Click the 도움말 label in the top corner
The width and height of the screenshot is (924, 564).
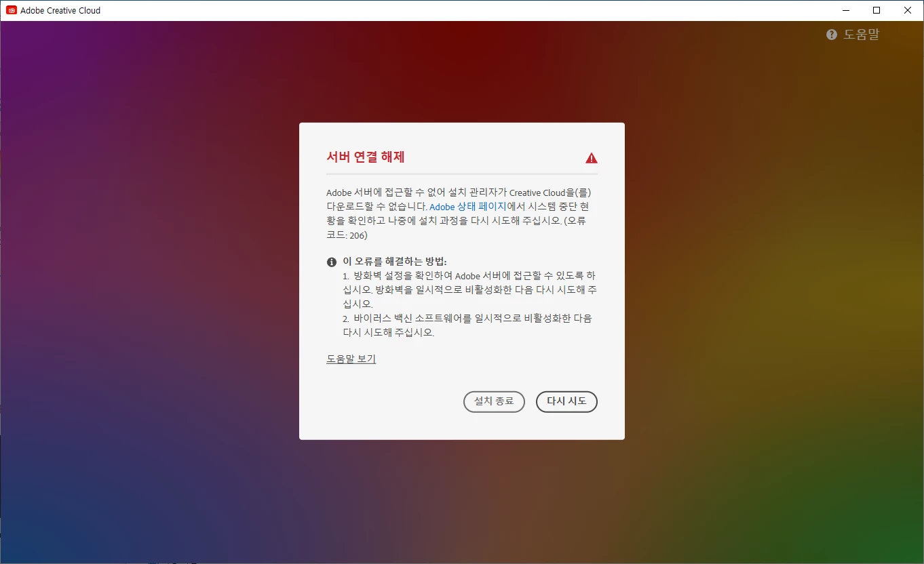pyautogui.click(x=862, y=35)
